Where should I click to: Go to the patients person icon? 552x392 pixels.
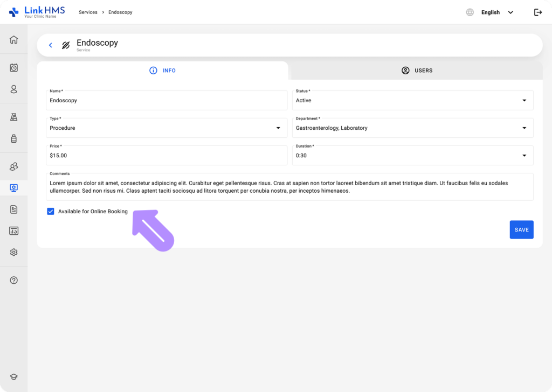pyautogui.click(x=13, y=89)
